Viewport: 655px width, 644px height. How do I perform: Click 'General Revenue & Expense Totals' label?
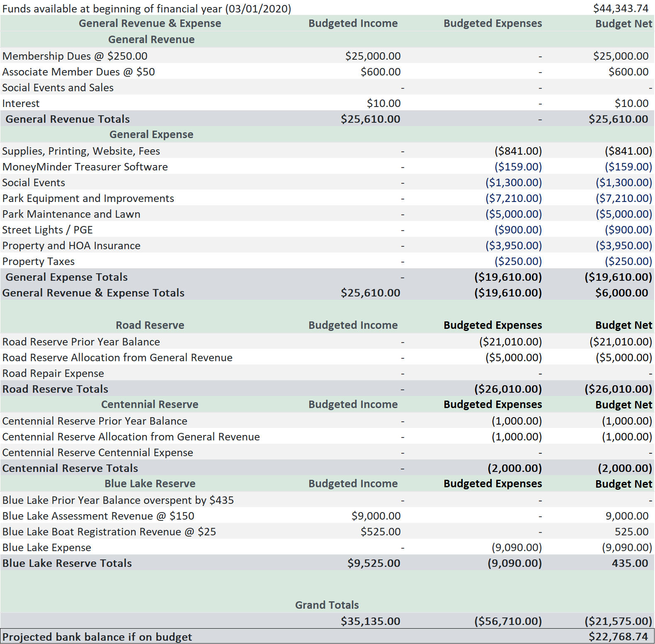pos(93,293)
